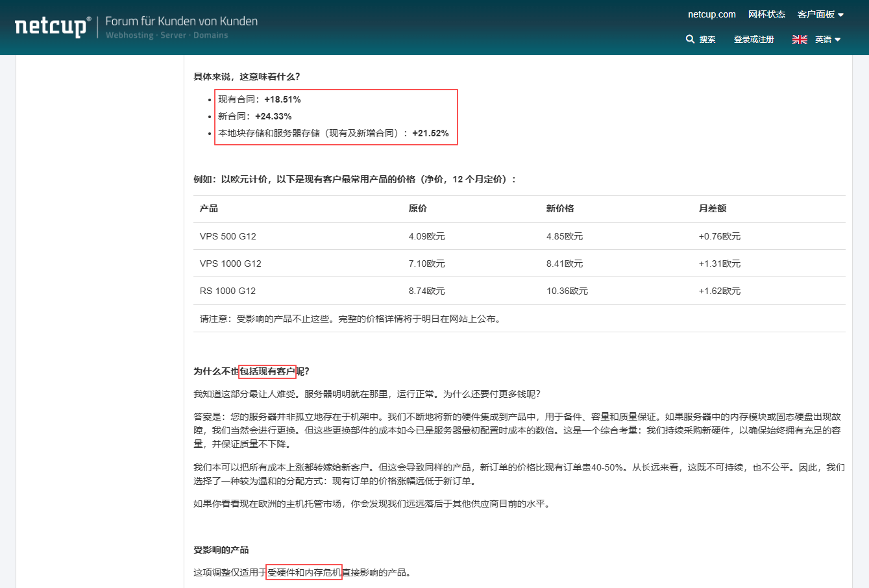This screenshot has height=588, width=869.
Task: Click the VPS 1000 G12 product cell
Action: tap(230, 263)
